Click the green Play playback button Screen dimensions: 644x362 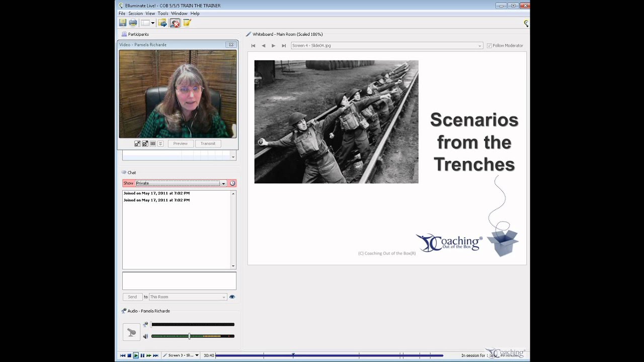click(x=135, y=355)
